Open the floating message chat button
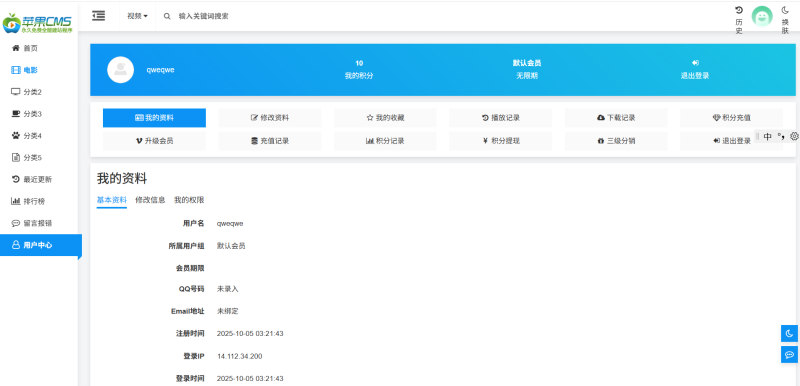Viewport: 800px width, 386px height. (789, 354)
